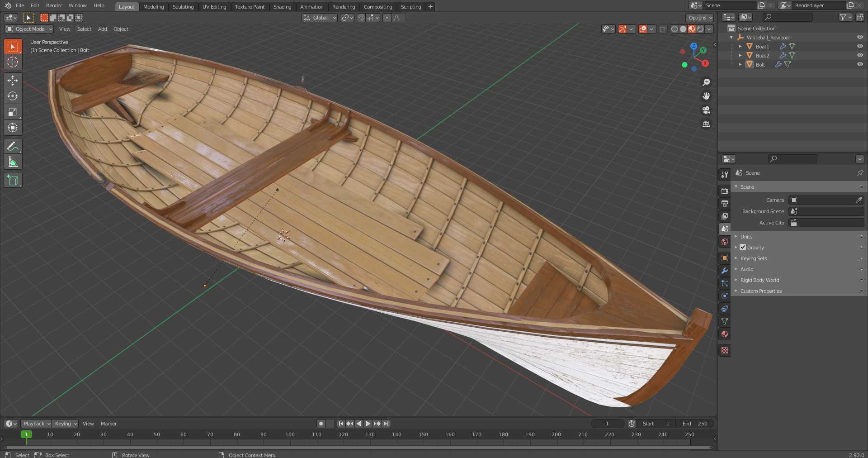Open the Tool properties tab
The image size is (868, 458).
coord(725,174)
